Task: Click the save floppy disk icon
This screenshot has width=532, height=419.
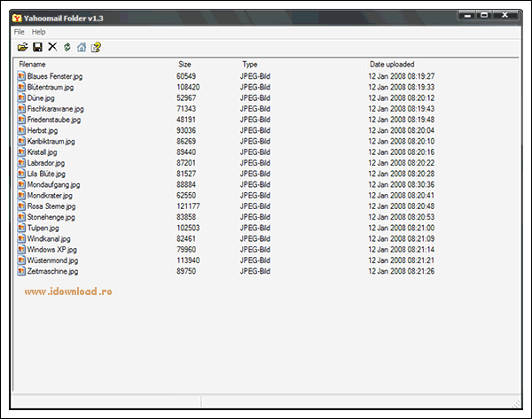Action: [37, 47]
